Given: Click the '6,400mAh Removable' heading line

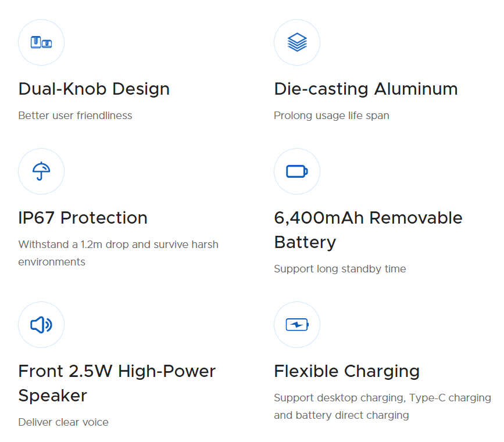Looking at the screenshot, I should (368, 218).
